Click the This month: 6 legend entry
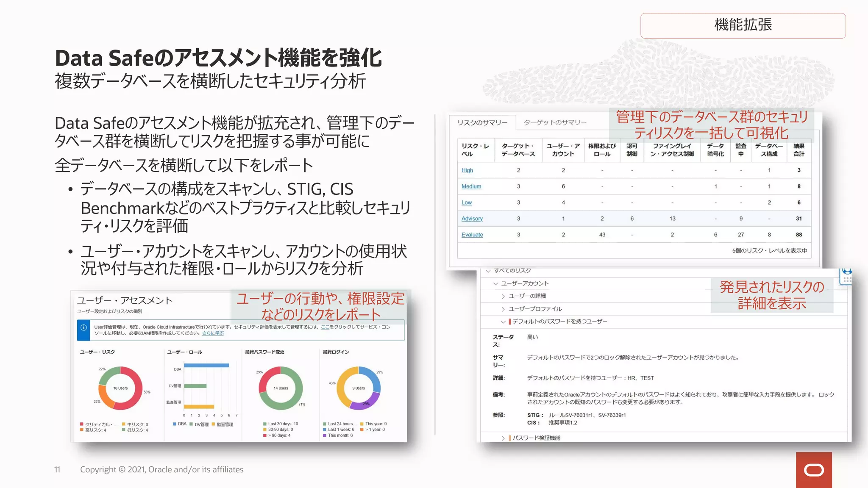 coord(338,435)
